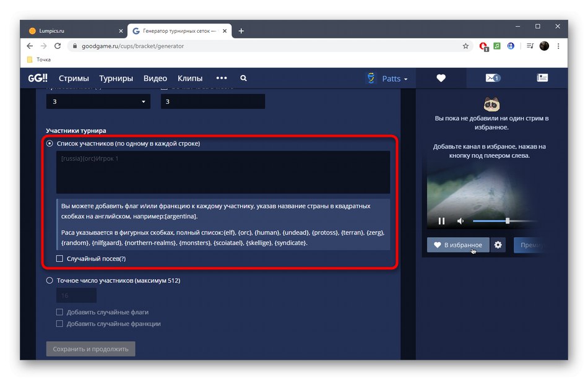
Task: Close the tournament bracket generator tab
Action: (225, 31)
